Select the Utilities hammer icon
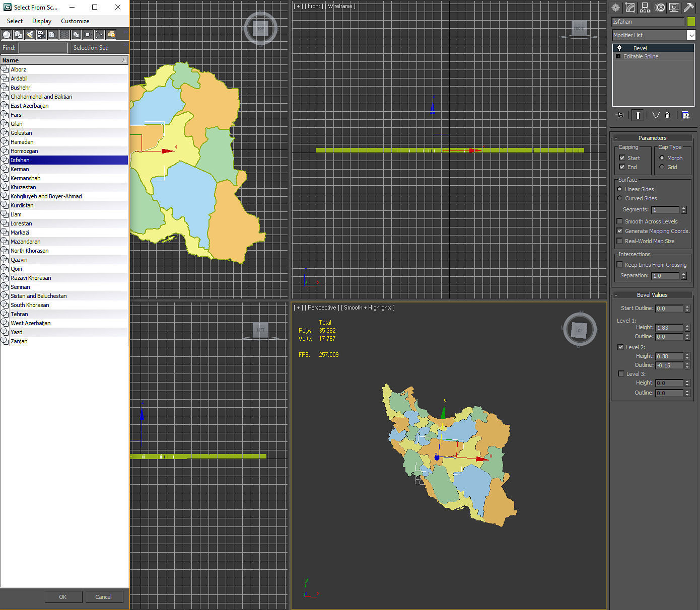This screenshot has width=700, height=610. [688, 8]
